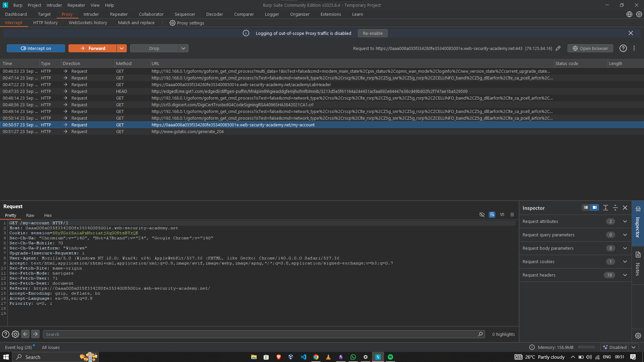Select the generate_204 request row
The height and width of the screenshot is (362, 644).
322,131
